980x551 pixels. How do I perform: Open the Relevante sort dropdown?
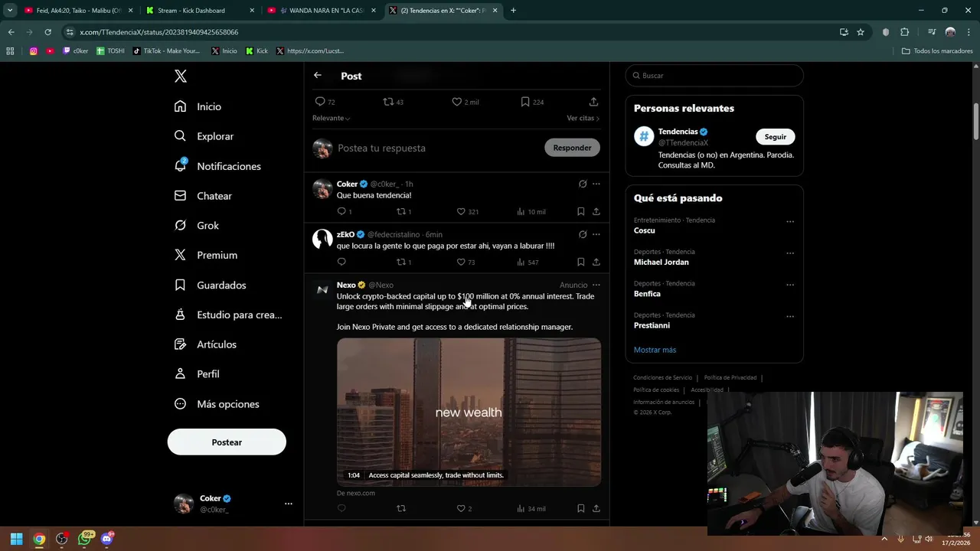(x=331, y=118)
